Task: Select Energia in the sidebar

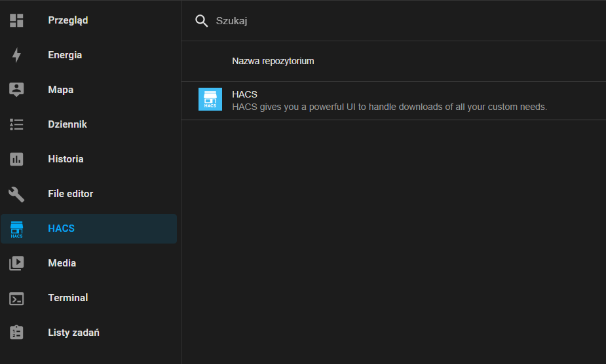Action: pos(89,55)
